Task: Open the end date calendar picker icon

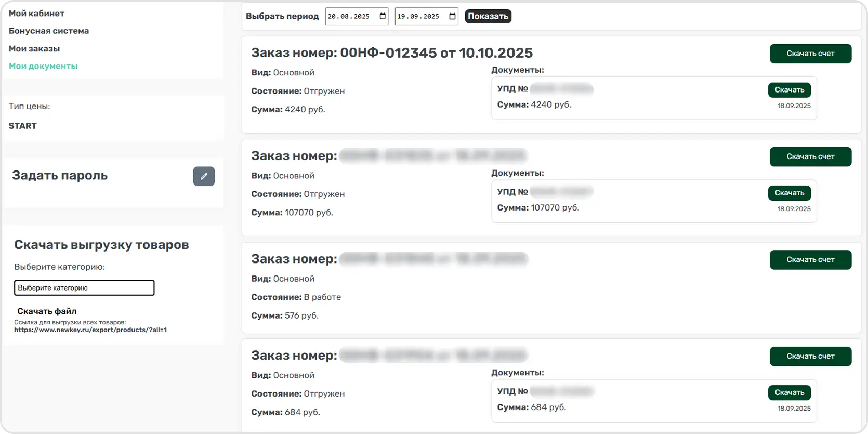Action: tap(453, 16)
